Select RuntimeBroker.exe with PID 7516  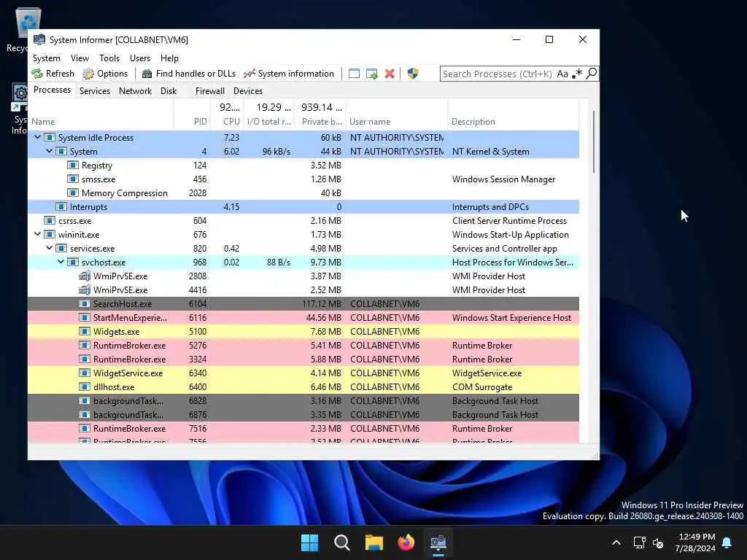click(x=303, y=429)
